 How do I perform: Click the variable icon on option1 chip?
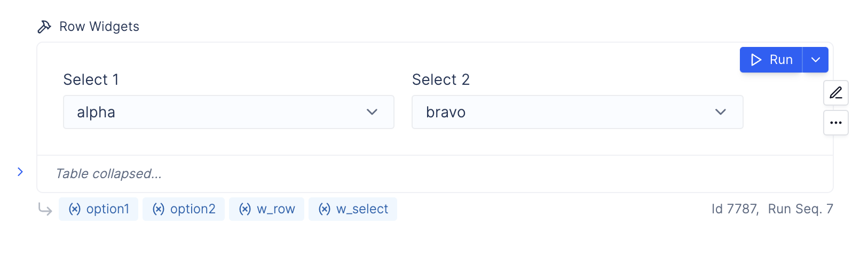[75, 209]
